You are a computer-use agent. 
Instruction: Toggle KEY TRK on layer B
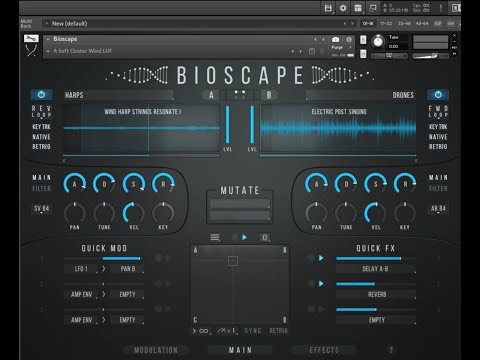[438, 127]
